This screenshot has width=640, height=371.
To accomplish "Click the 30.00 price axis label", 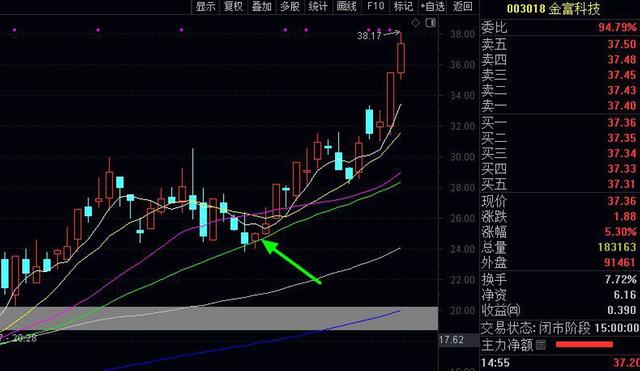I will [462, 157].
